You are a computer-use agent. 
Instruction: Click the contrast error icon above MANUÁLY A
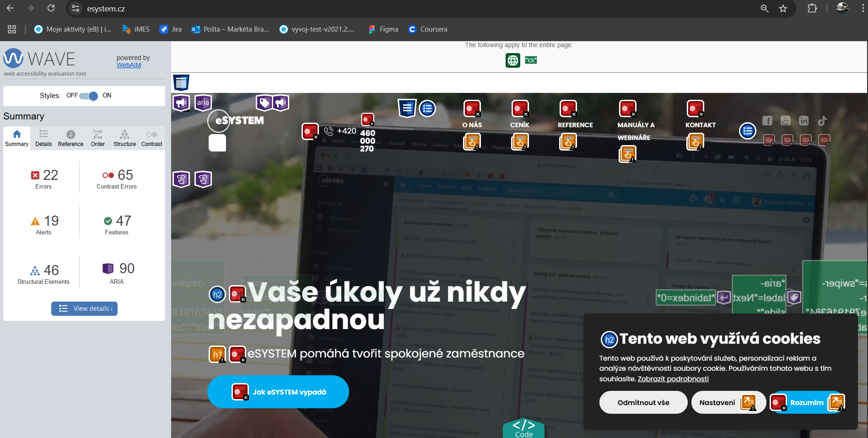(628, 109)
